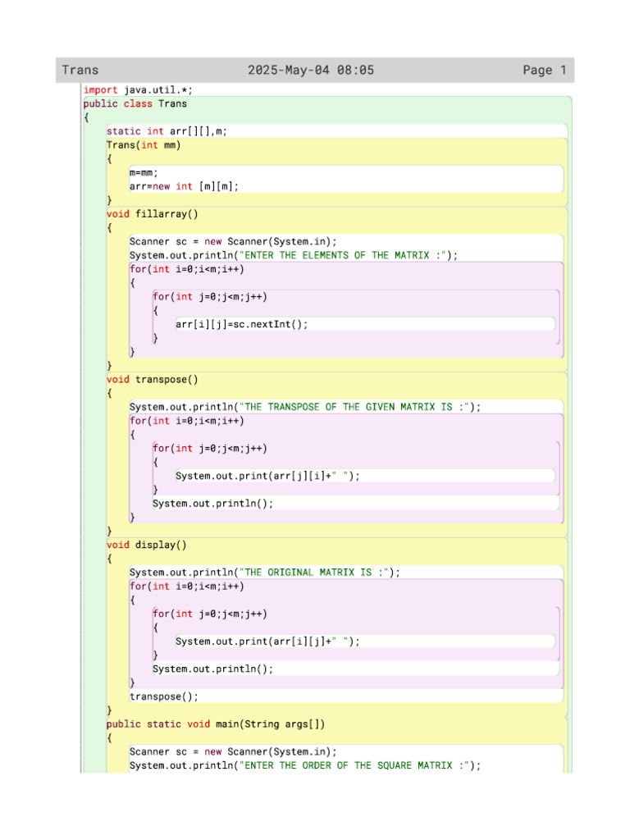Image resolution: width=630 pixels, height=840 pixels.
Task: Click the 'THE TRANSPOSE OF THE GIVEN MATRIX IS' line
Action: [x=305, y=407]
